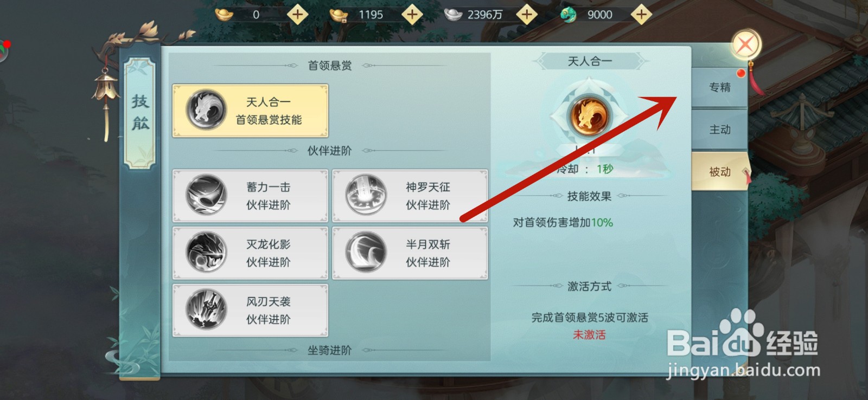Click the green jade currency icon
The width and height of the screenshot is (868, 400).
coord(568,15)
